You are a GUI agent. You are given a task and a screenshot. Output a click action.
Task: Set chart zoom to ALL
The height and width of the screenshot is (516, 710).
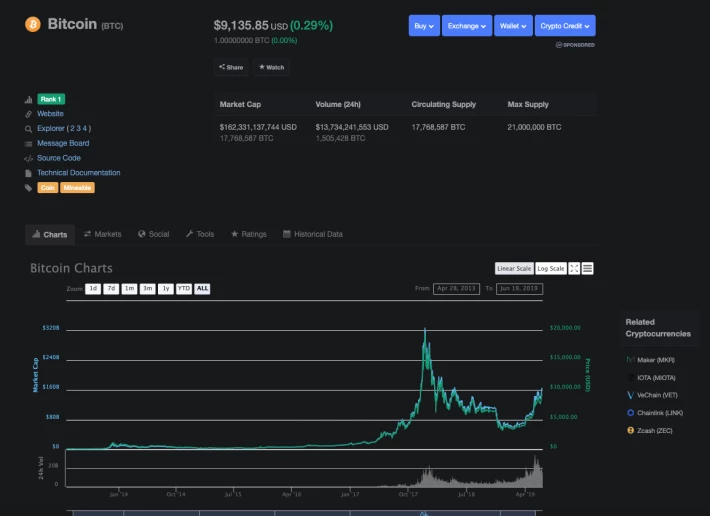pos(202,289)
